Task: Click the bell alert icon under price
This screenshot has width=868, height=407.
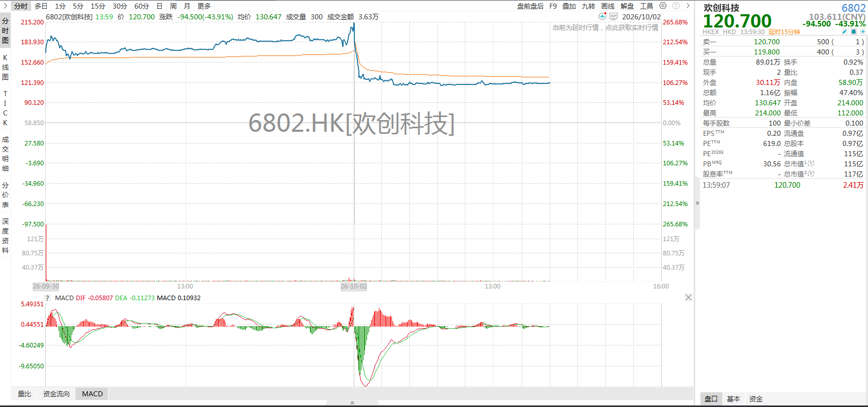Action: coord(854,32)
